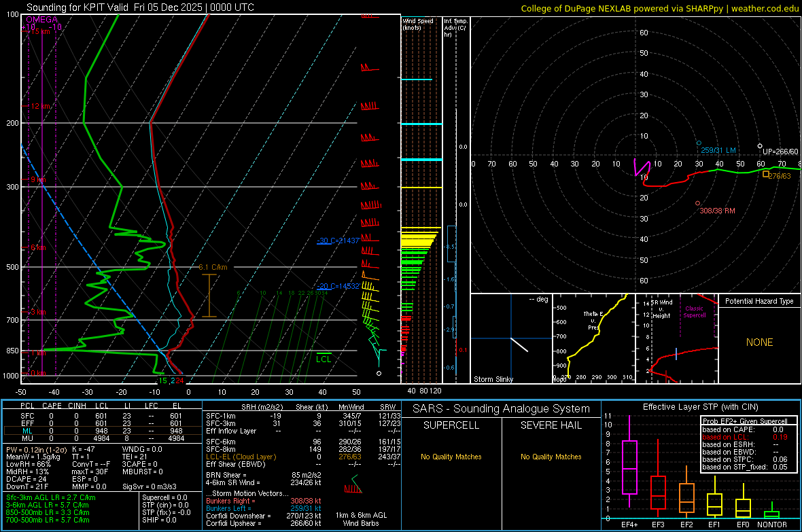Click the 'Prob EF2+ Given Supercell' header
The image size is (802, 532).
[x=745, y=421]
